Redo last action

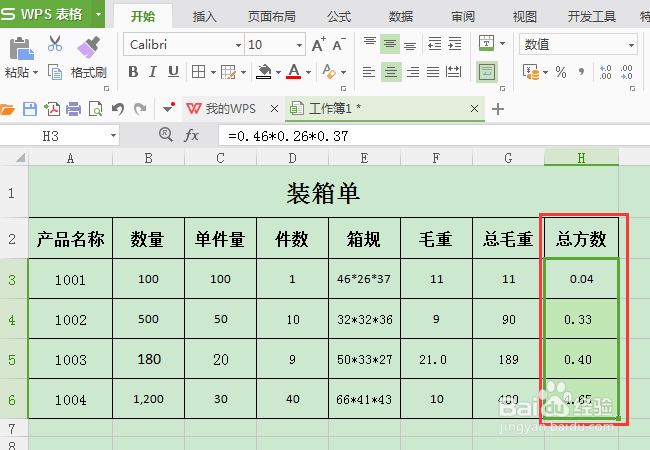click(140, 109)
